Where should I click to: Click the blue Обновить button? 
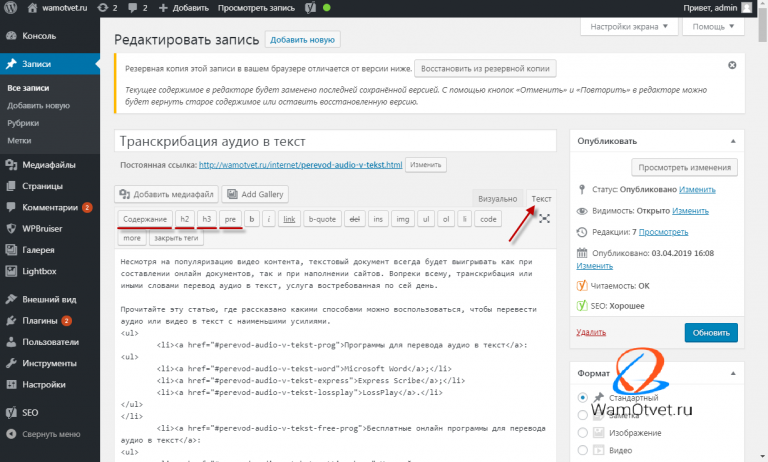click(x=711, y=331)
